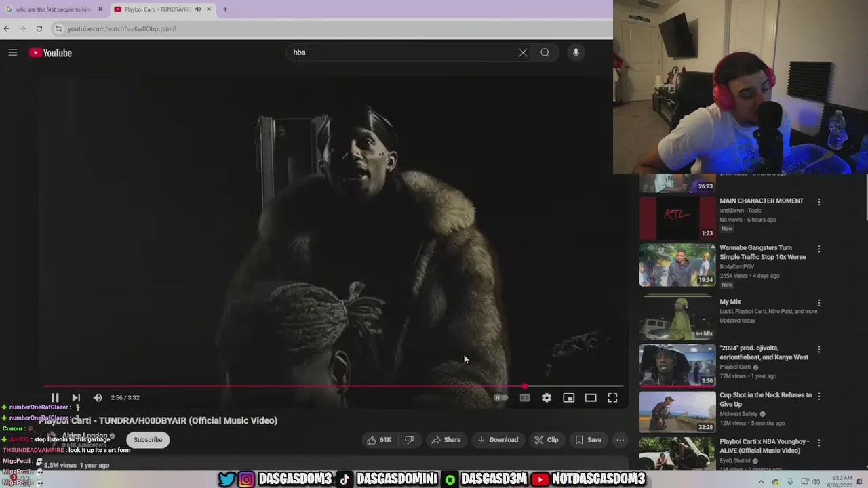Open Cop Shot in the Neck thumbnail
This screenshot has height=488, width=868.
[677, 411]
